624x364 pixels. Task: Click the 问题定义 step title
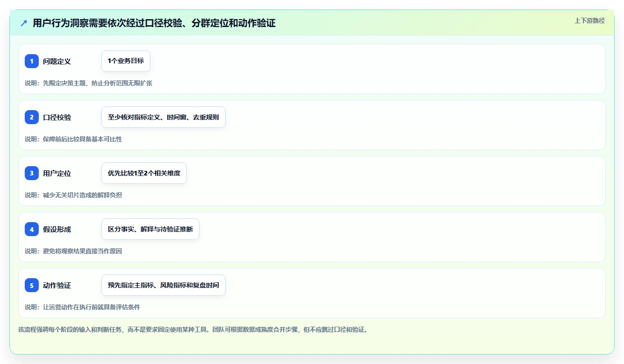click(57, 61)
